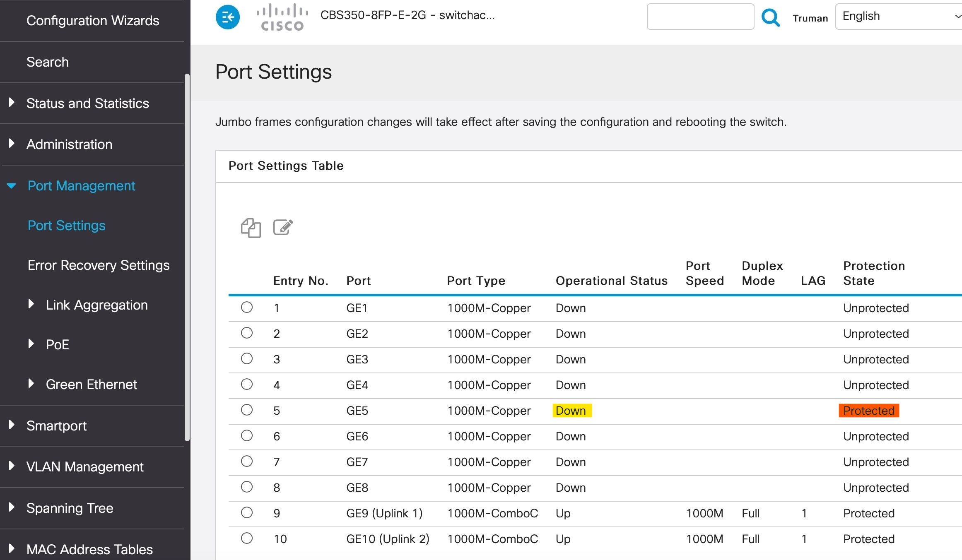Viewport: 962px width, 560px height.
Task: Click Full duplex mode for GE9
Action: pyautogui.click(x=750, y=513)
